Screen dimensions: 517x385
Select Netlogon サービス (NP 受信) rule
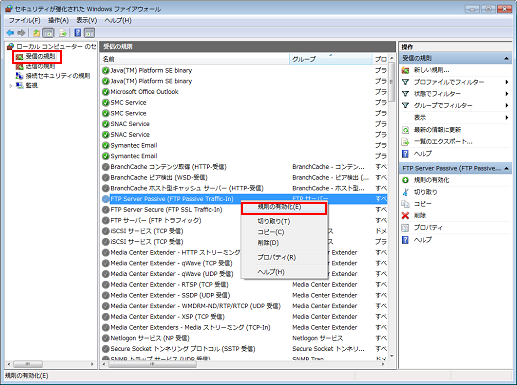(x=244, y=338)
